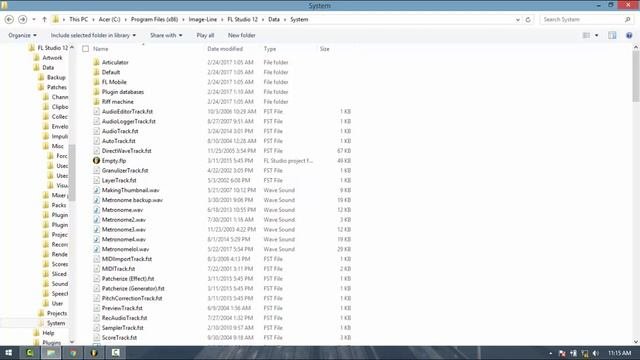Click Image-Line in the address path
640x360 pixels.
click(203, 20)
